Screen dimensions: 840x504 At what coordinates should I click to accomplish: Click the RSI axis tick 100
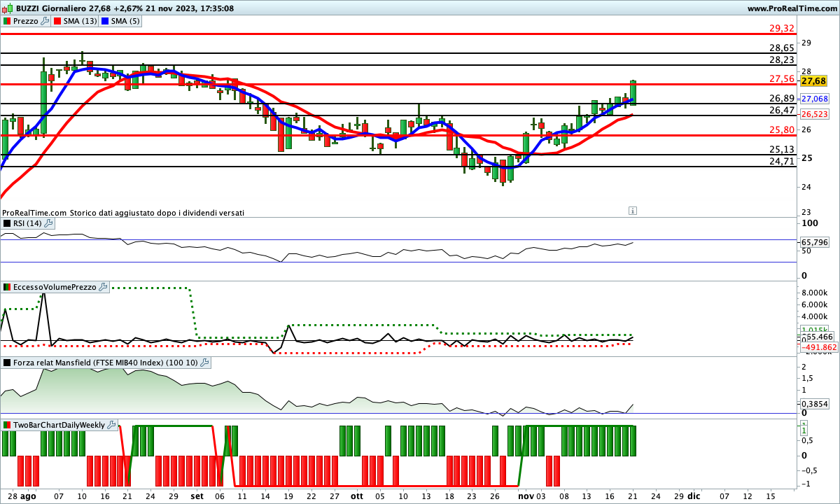810,223
